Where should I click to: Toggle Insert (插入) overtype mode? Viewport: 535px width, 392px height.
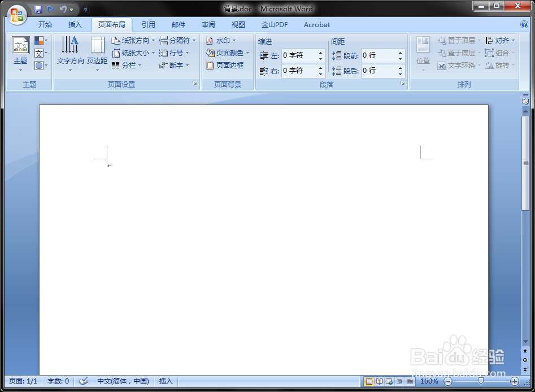click(166, 381)
